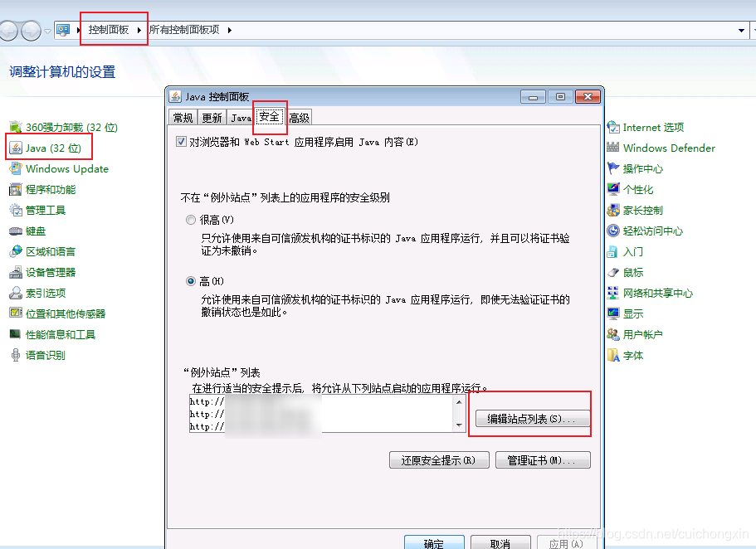Switch to 安全 tab
The width and height of the screenshot is (756, 549).
pyautogui.click(x=269, y=116)
